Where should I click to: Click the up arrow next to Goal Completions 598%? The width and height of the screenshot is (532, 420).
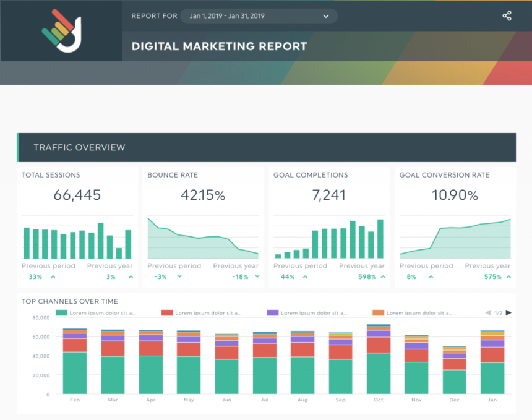tap(383, 277)
